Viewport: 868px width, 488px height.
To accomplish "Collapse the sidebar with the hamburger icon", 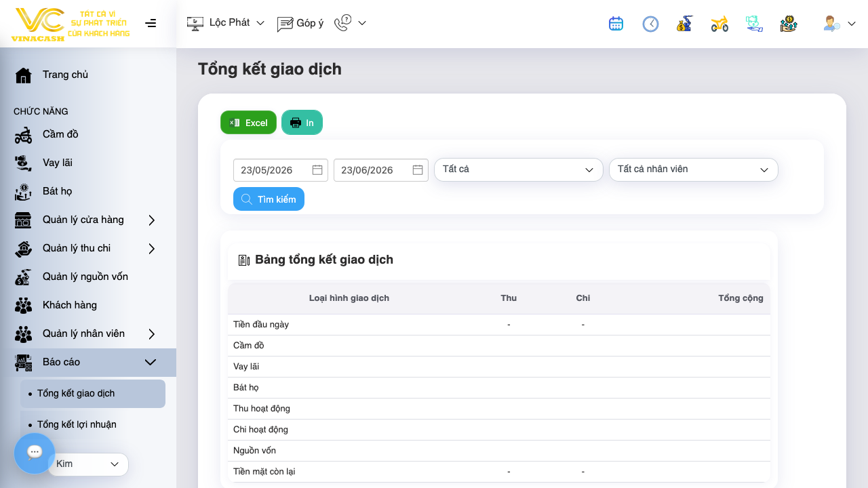I will (x=151, y=23).
